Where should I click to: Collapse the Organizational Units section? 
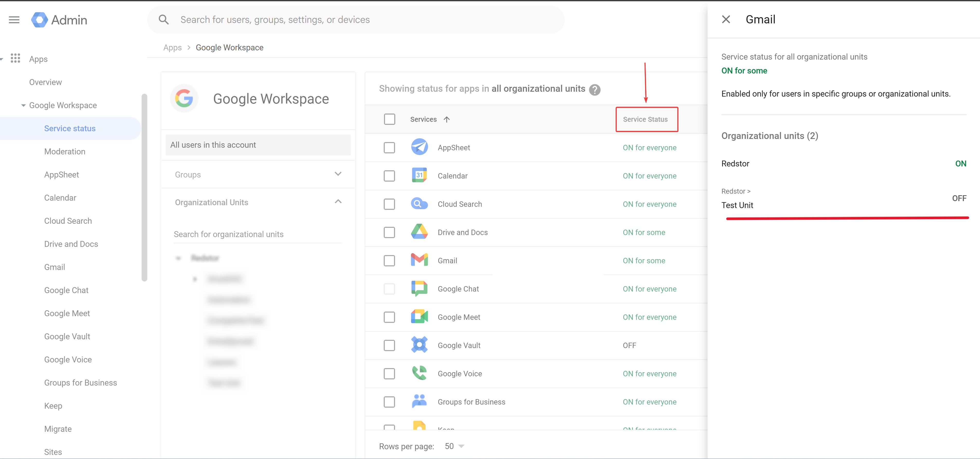click(338, 202)
